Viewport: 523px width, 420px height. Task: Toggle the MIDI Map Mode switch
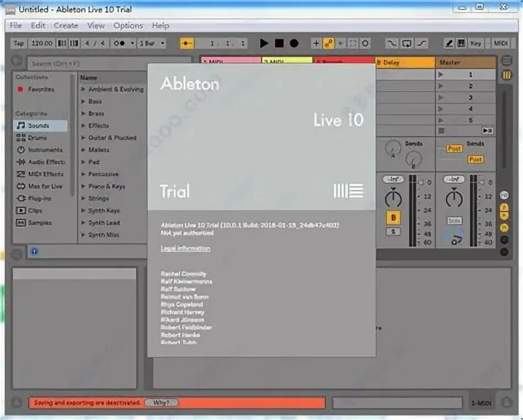pyautogui.click(x=500, y=44)
